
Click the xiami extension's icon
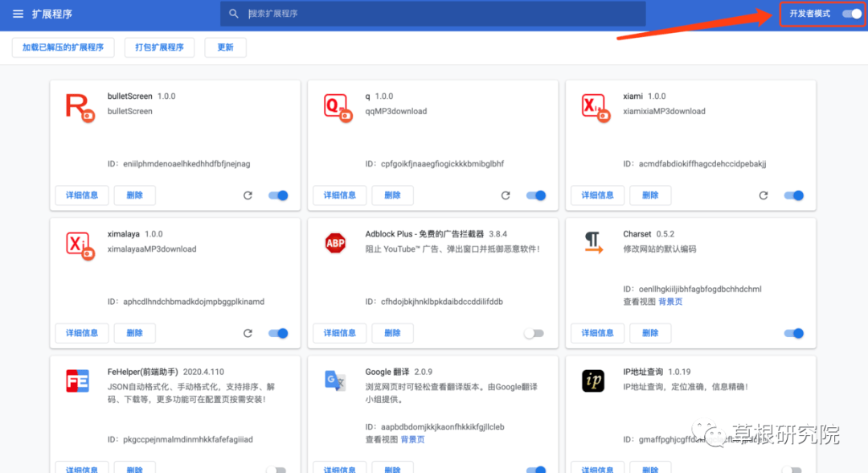tap(596, 108)
